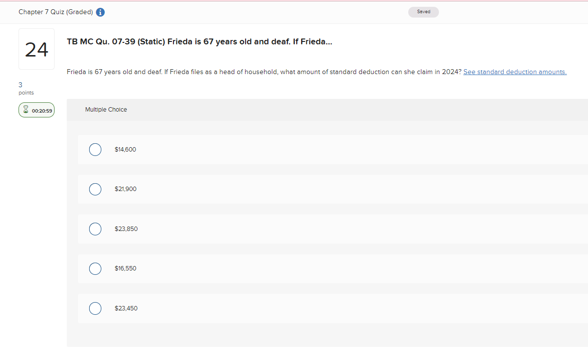Click the Frieda question body text

(264, 72)
